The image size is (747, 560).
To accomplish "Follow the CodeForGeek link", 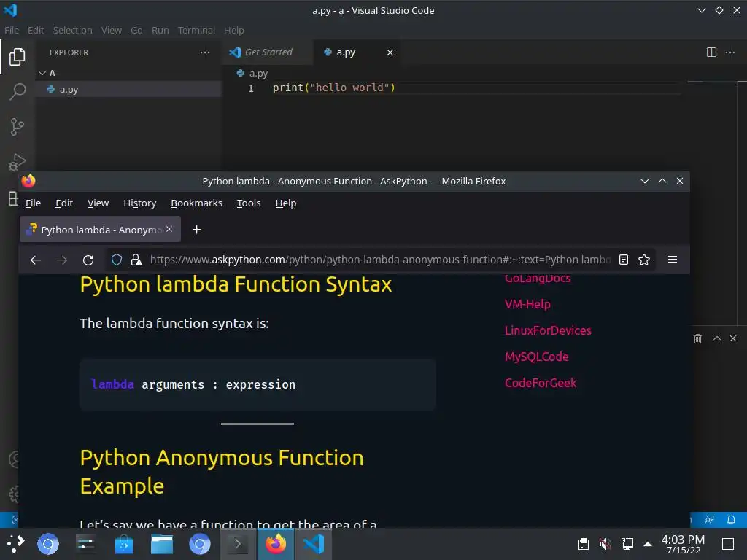I will 541,383.
